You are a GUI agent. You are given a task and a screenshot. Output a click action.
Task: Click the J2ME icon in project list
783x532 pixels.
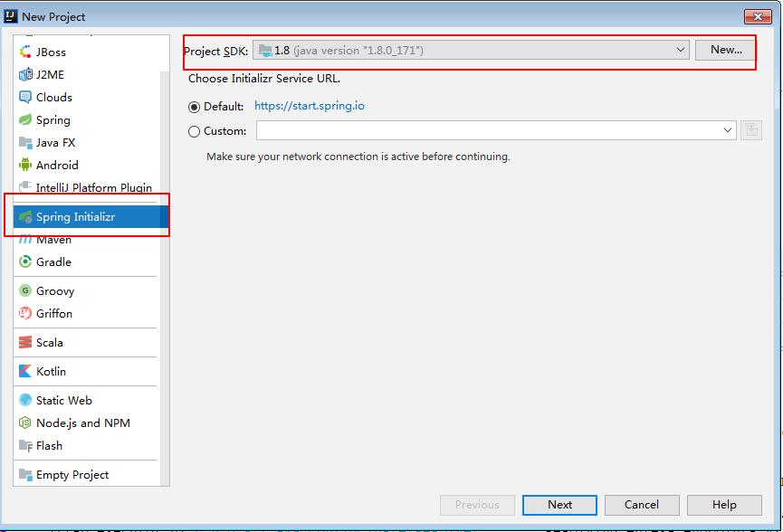click(25, 74)
